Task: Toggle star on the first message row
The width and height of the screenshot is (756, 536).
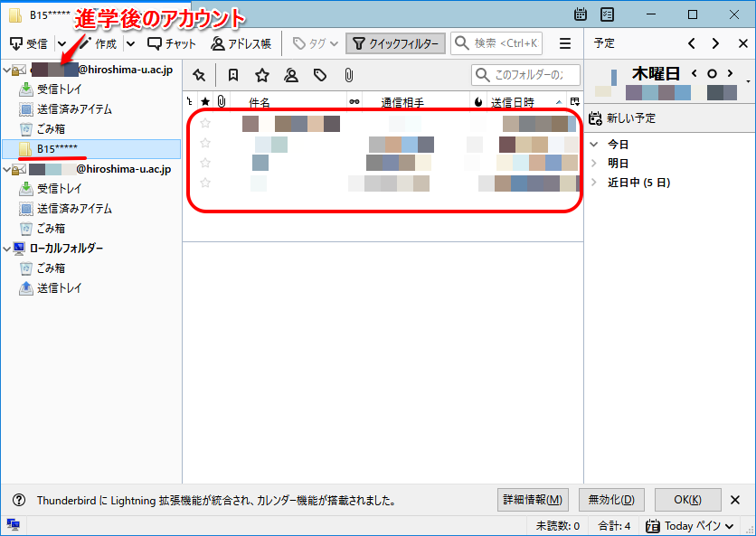Action: point(205,124)
